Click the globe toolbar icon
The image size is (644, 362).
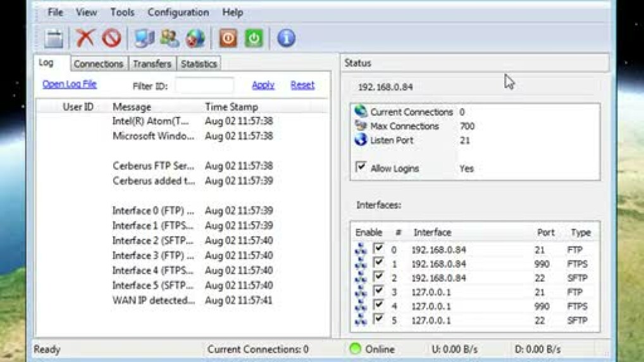[195, 39]
